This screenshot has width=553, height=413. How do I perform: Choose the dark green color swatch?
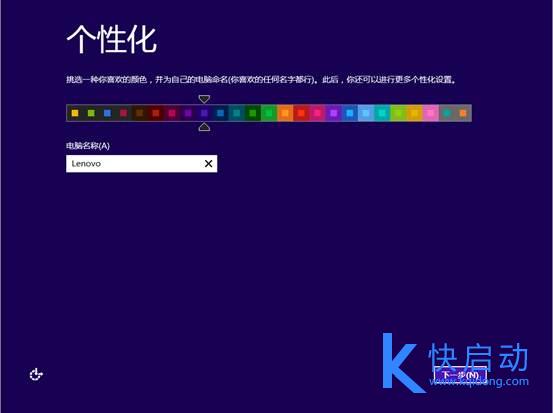point(253,113)
